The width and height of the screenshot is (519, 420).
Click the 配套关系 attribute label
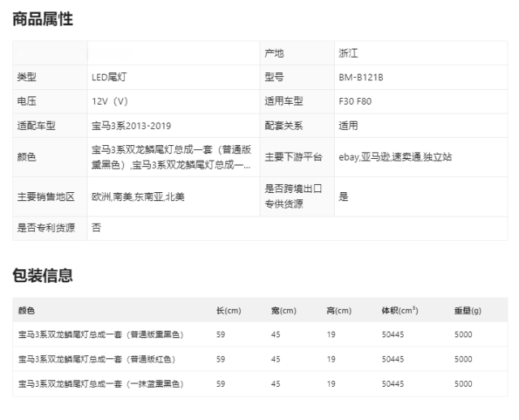(x=283, y=126)
